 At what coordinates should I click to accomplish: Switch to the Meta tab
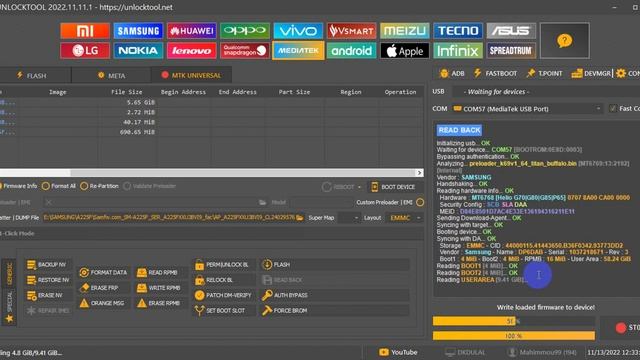(x=111, y=76)
